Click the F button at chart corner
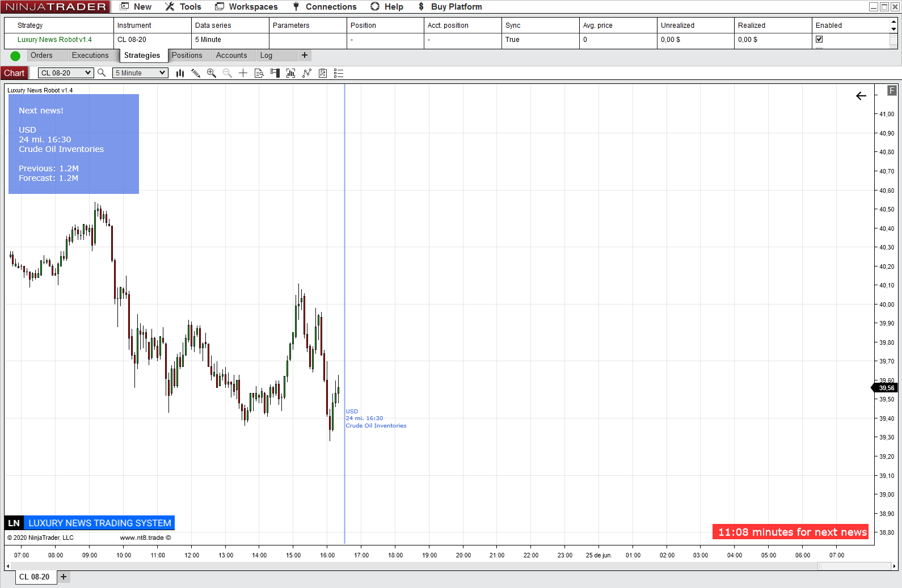Image resolution: width=902 pixels, height=588 pixels. tap(892, 90)
